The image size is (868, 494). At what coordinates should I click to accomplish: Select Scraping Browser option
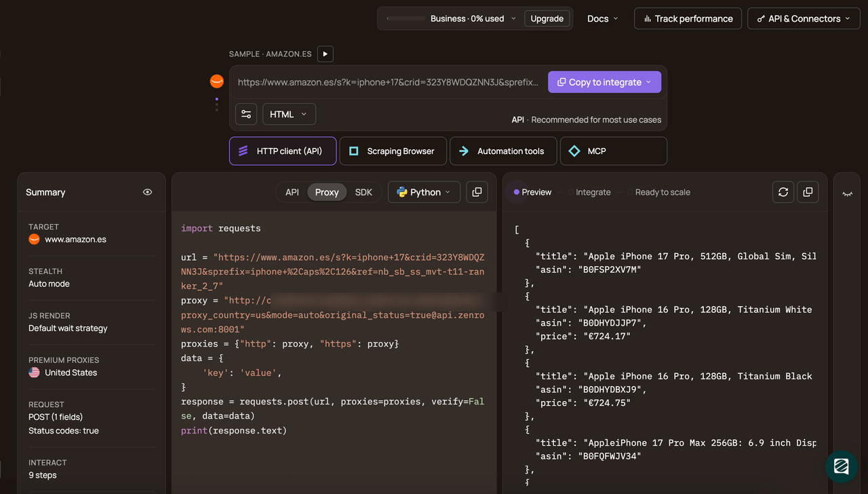pyautogui.click(x=393, y=151)
